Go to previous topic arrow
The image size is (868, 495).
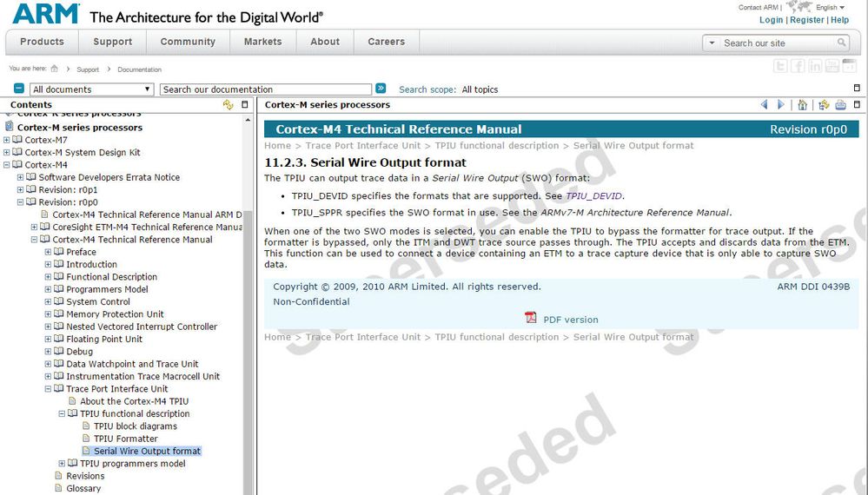click(x=764, y=104)
